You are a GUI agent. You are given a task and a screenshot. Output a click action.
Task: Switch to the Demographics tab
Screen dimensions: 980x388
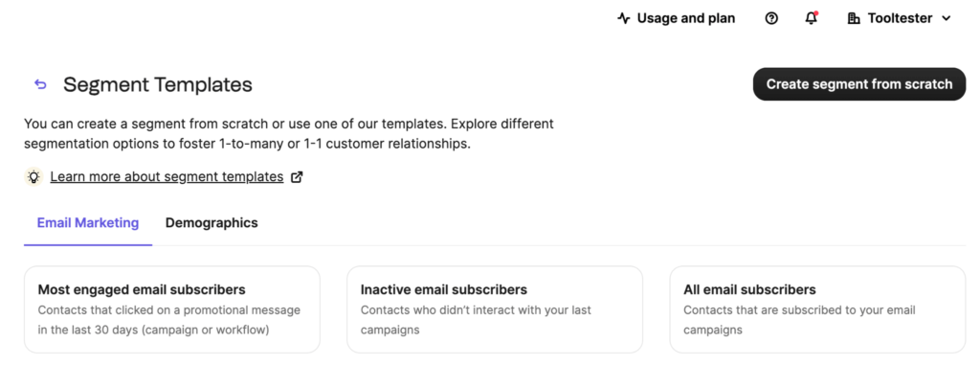click(212, 223)
